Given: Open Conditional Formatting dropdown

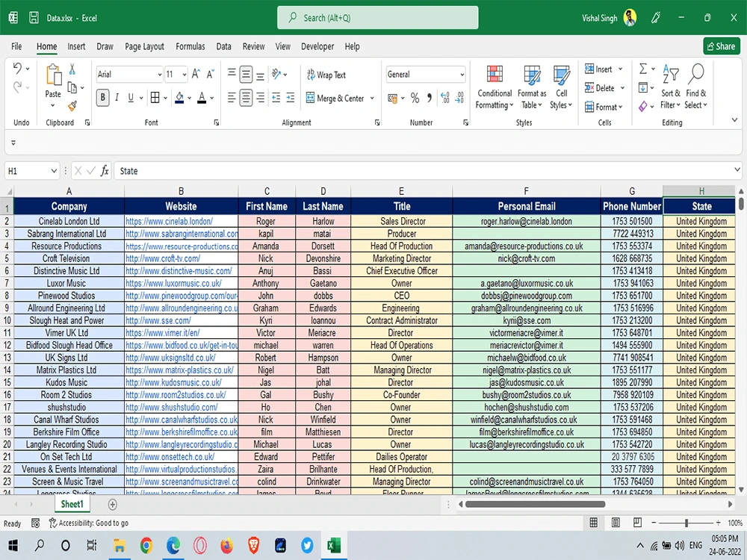Looking at the screenshot, I should (x=495, y=87).
